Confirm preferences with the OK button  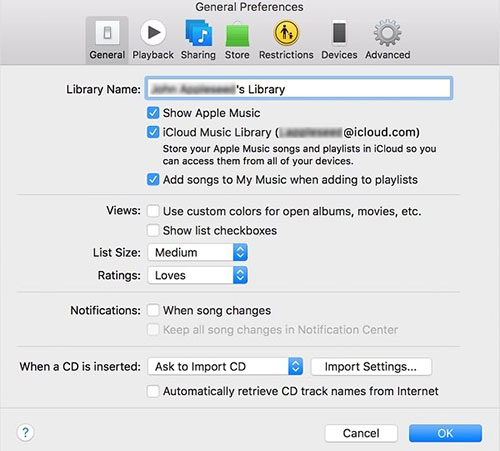[445, 433]
